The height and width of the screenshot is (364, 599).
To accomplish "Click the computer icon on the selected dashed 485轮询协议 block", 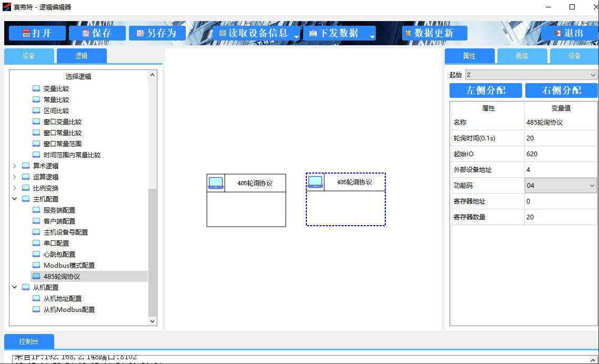I will (x=315, y=182).
